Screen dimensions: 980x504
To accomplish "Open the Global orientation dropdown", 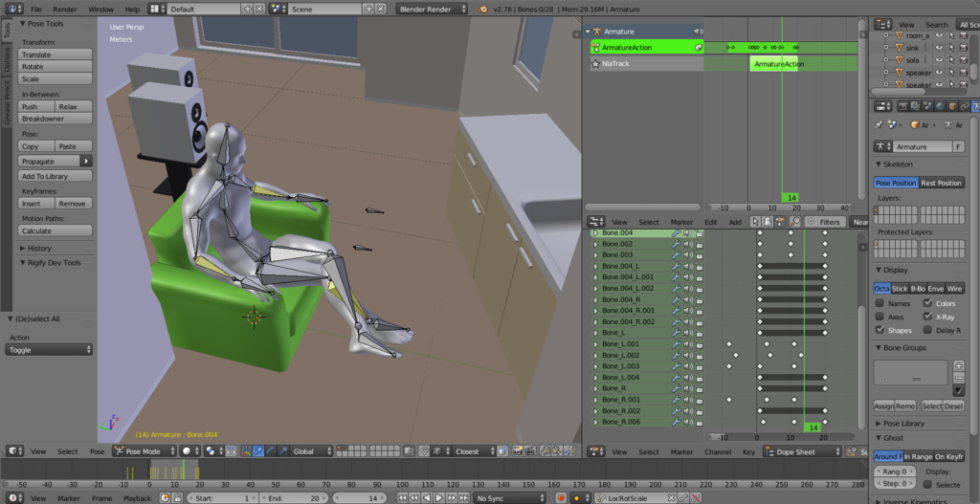I will pos(310,450).
